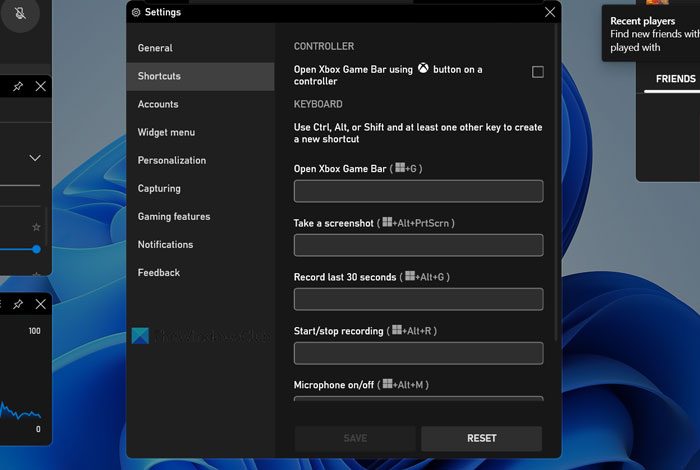Screen dimensions: 700x470
Task: Click Record last 30 seconds shortcut field
Action: tap(418, 299)
